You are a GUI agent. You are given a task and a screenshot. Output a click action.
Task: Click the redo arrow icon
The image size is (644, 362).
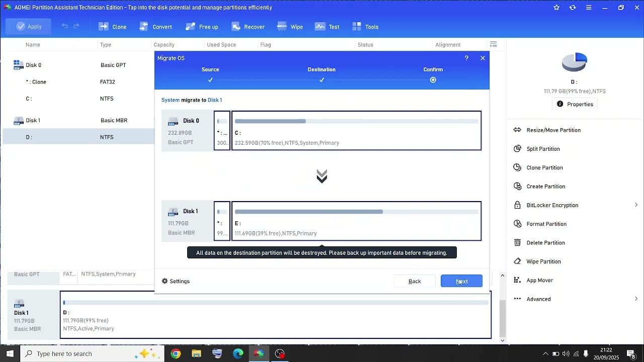pos(76,26)
